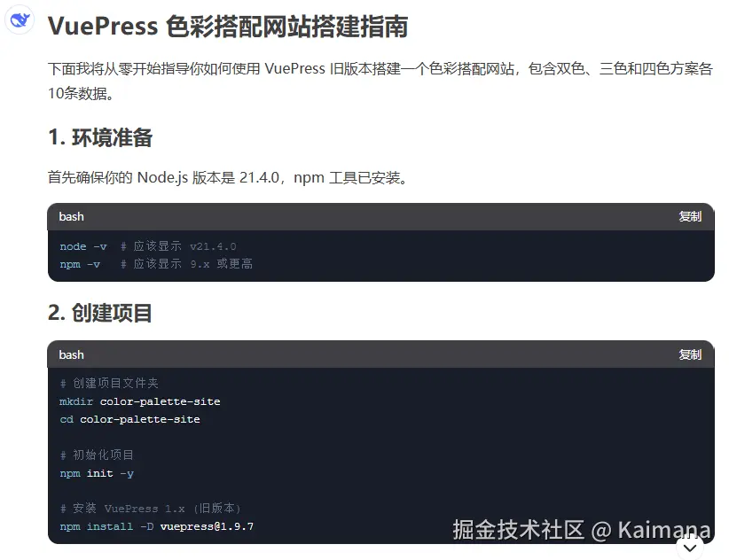Image resolution: width=729 pixels, height=560 pixels.
Task: Click the 'mkdir color-palette-site' line
Action: (x=140, y=401)
